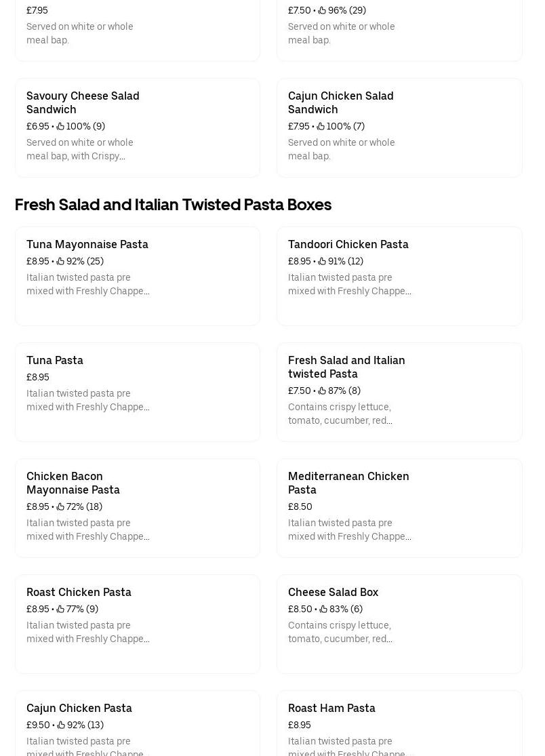Select the Cajun Chicken Salad Sandwich card
The width and height of the screenshot is (545, 756).
[399, 127]
